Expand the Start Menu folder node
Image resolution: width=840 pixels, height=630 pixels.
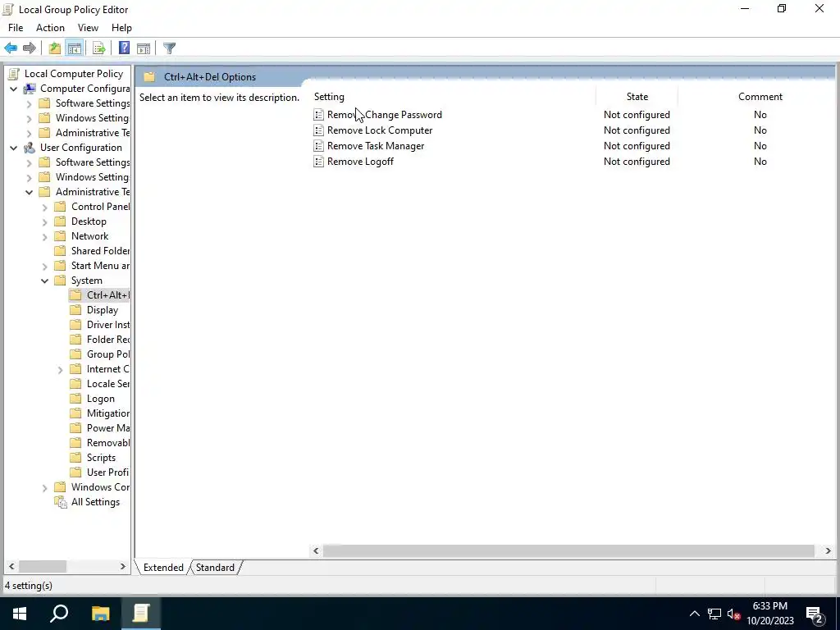(45, 267)
